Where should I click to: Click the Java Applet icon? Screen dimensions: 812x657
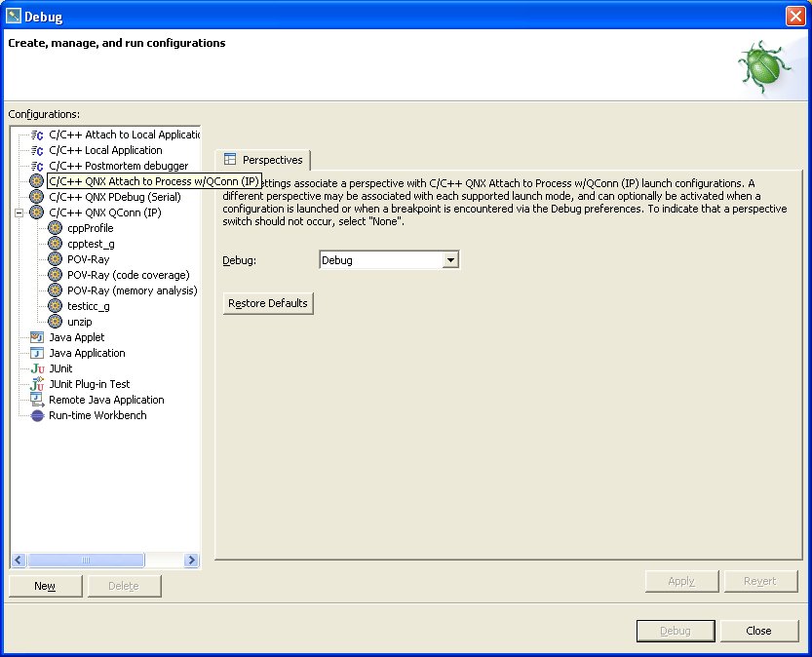click(37, 337)
